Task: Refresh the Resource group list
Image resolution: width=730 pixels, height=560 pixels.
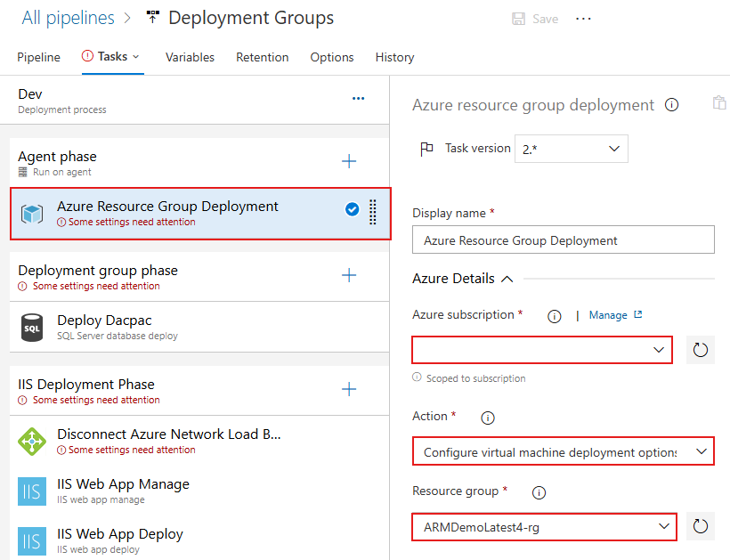Action: 701,525
